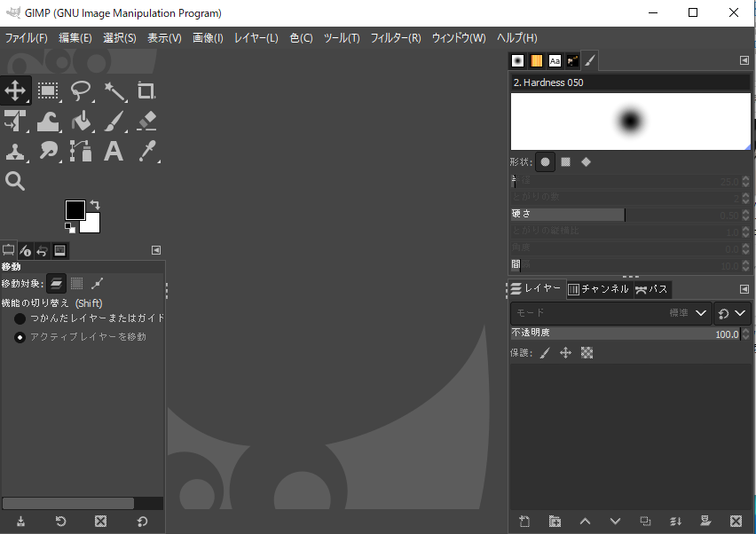This screenshot has width=756, height=534.
Task: Open the Layers panel configuration menu arrow
Action: point(744,288)
